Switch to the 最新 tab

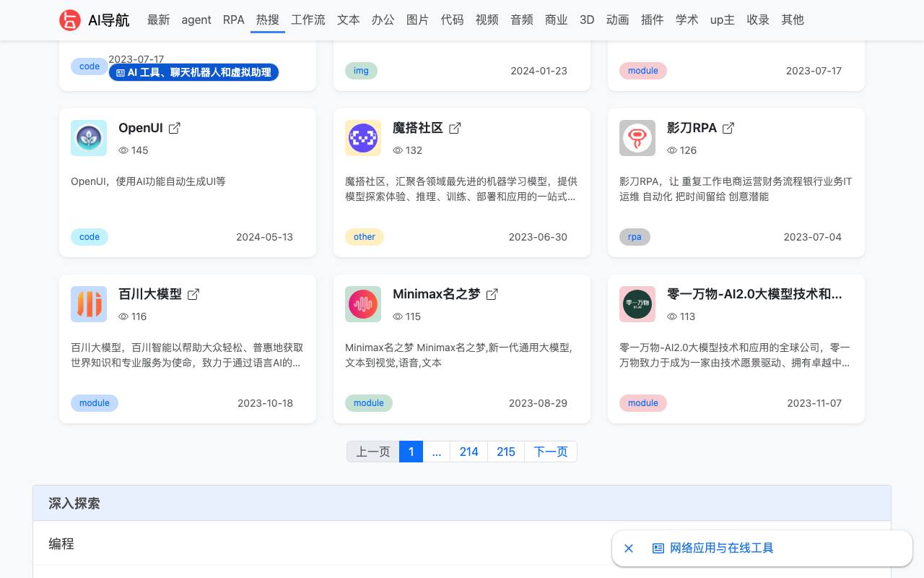159,20
